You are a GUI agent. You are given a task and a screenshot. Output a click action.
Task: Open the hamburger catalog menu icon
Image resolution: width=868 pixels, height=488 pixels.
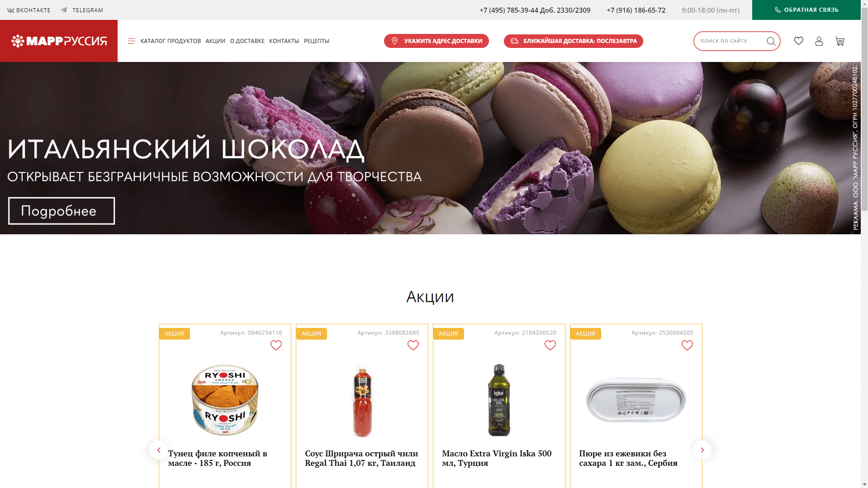point(132,41)
